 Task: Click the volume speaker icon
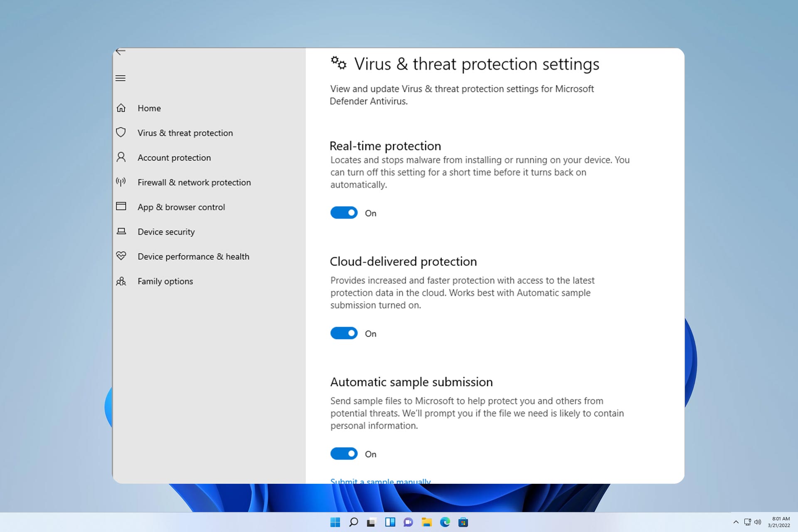[758, 522]
